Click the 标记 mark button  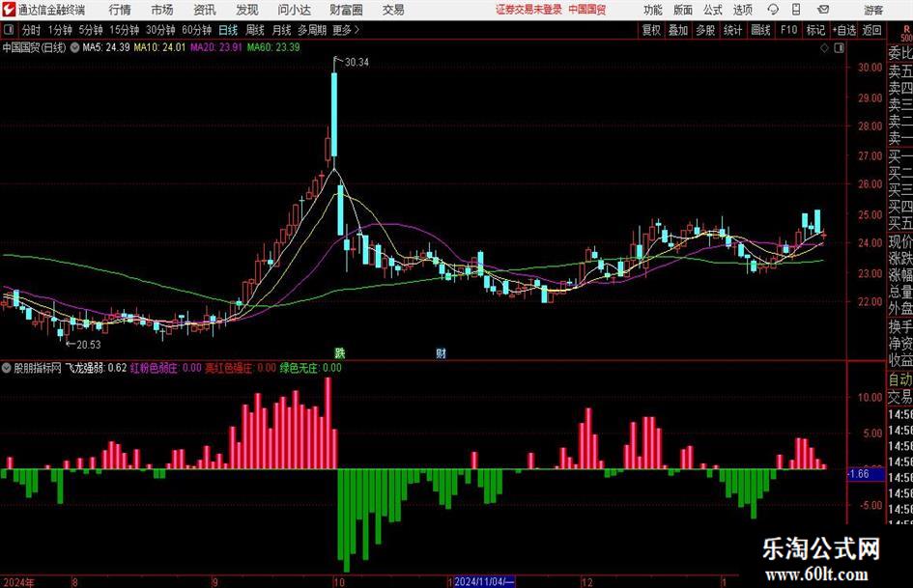coord(815,30)
